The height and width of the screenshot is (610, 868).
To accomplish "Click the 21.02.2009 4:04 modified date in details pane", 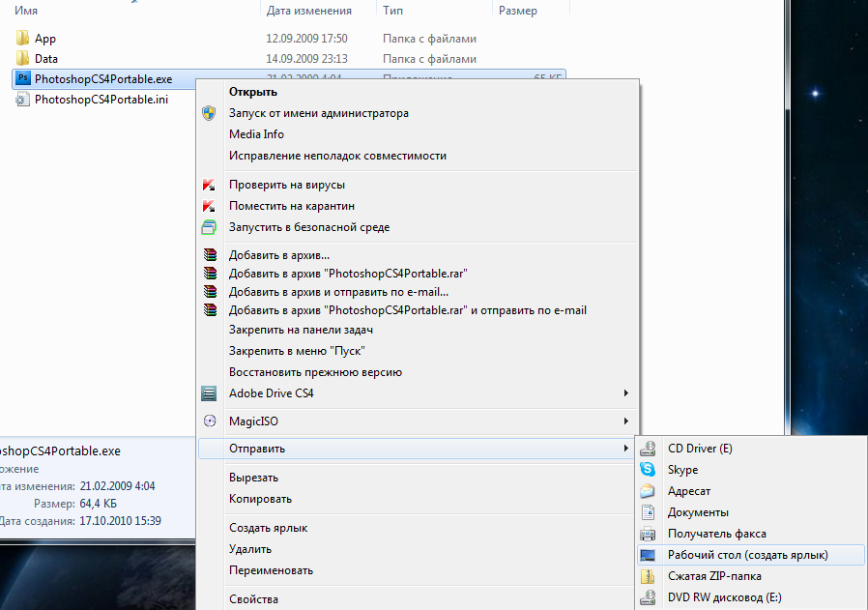I will [117, 486].
